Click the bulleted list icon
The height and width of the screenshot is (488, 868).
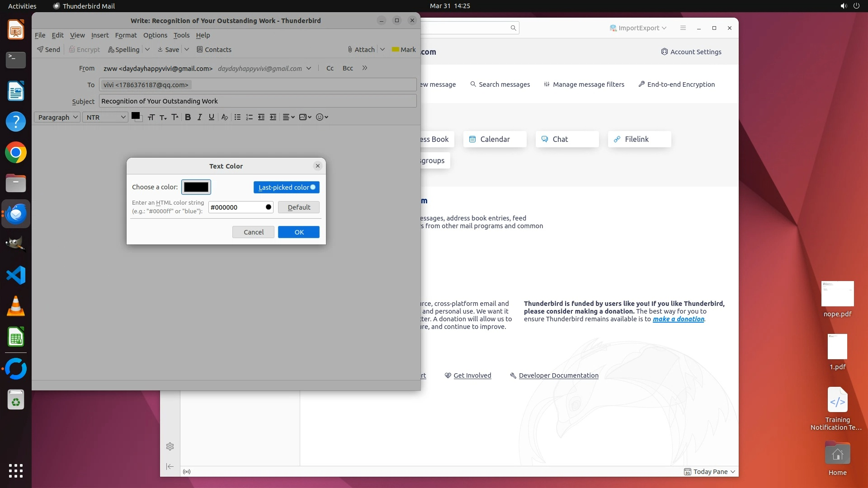pyautogui.click(x=237, y=117)
